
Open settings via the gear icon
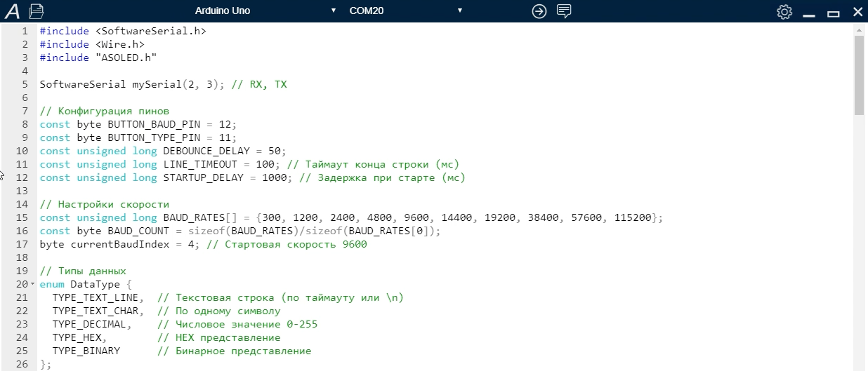784,12
